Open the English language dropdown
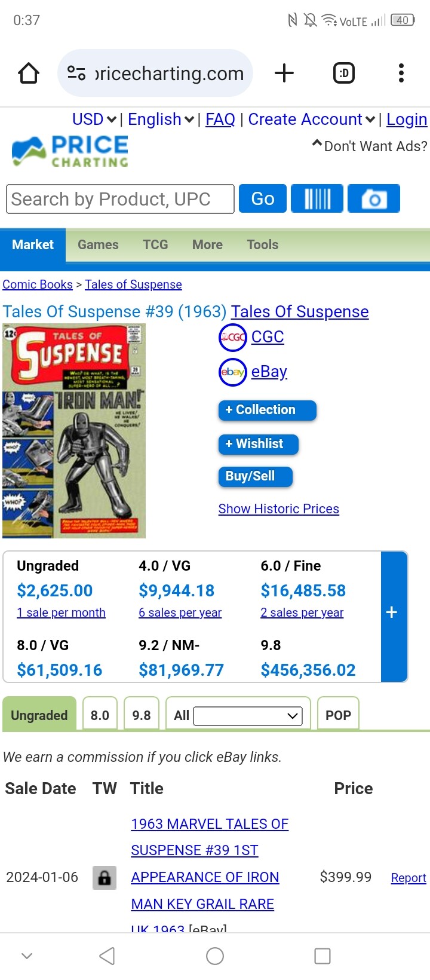Viewport: 430px width, 980px height. tap(161, 120)
